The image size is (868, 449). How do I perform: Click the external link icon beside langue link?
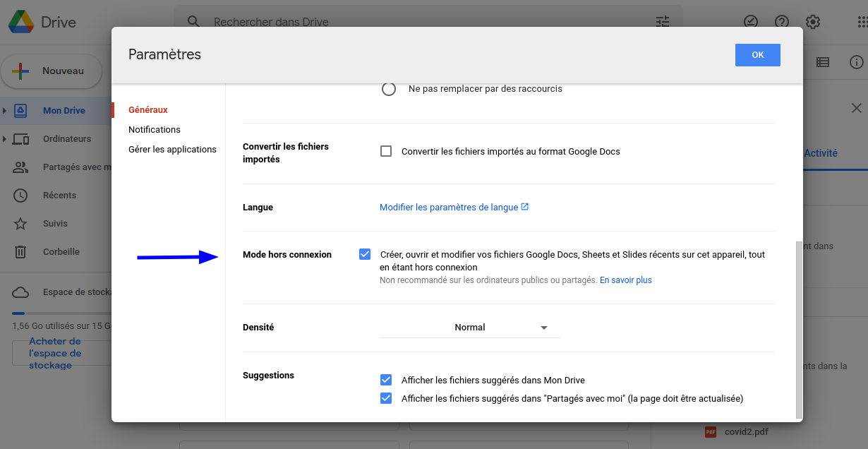[x=525, y=207]
